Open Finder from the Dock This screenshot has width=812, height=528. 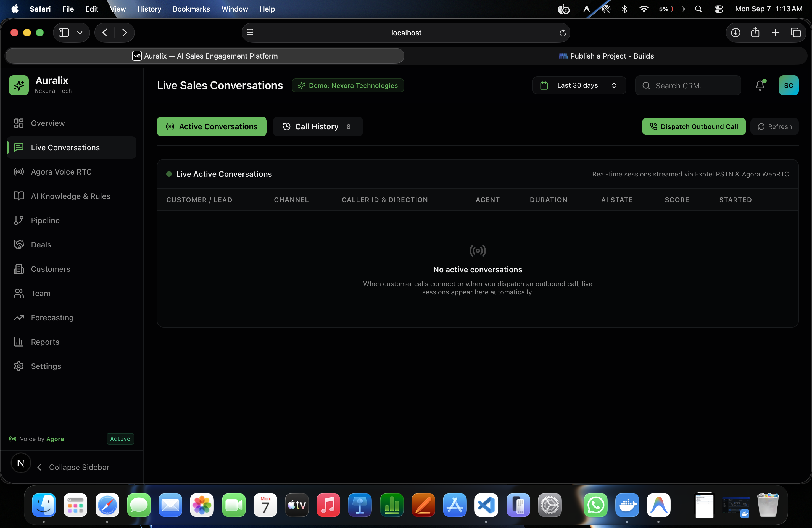[x=44, y=505]
